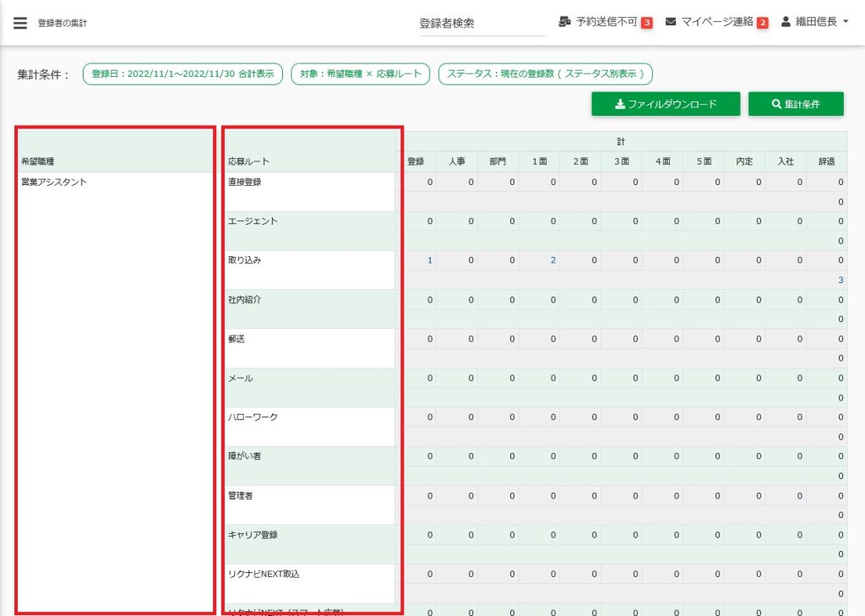
Task: Click the 対象：希望職種 × 応募ルート tag
Action: coord(361,74)
